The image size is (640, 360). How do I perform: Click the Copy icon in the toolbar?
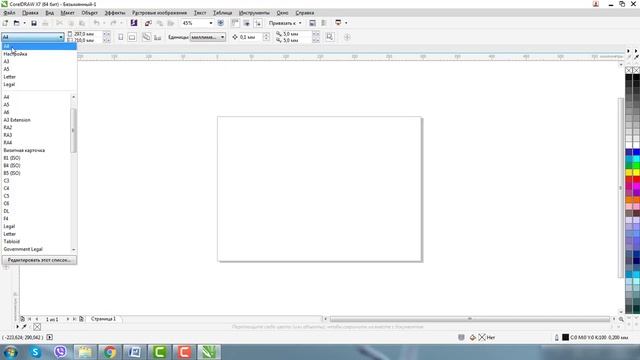71,23
